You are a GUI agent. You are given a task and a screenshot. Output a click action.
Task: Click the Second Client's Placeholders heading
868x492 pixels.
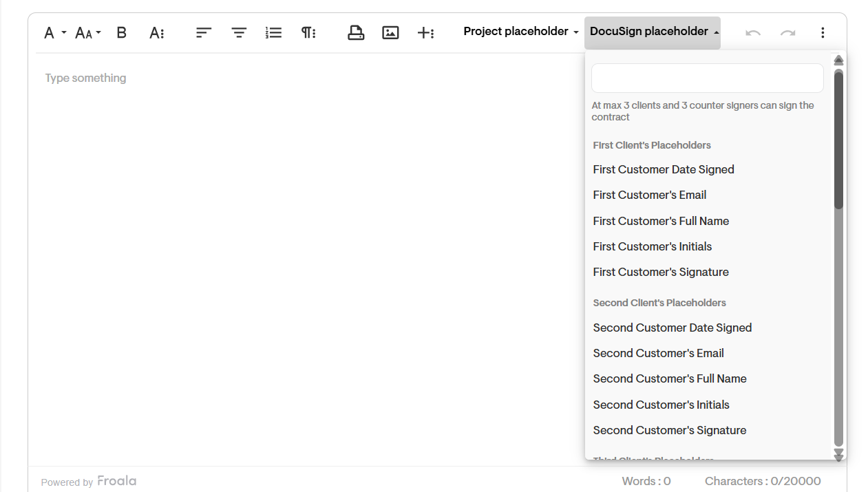[x=659, y=303]
